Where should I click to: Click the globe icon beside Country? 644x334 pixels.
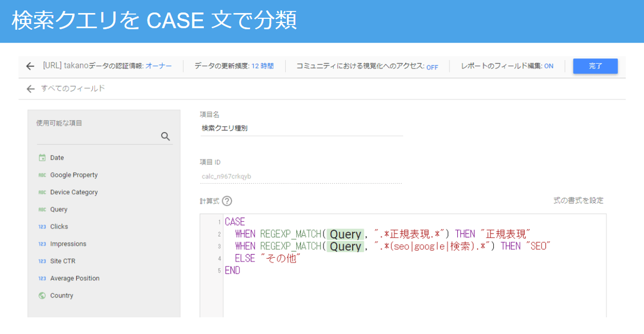tap(42, 295)
